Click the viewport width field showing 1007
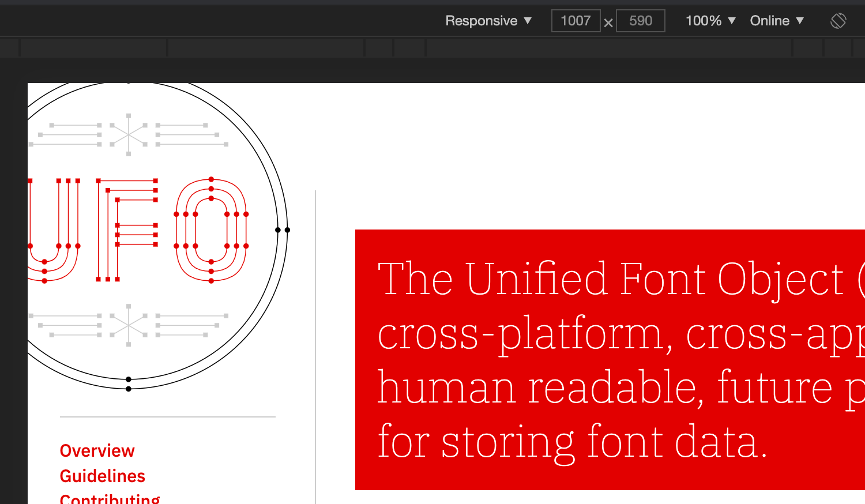The height and width of the screenshot is (504, 865). click(576, 20)
